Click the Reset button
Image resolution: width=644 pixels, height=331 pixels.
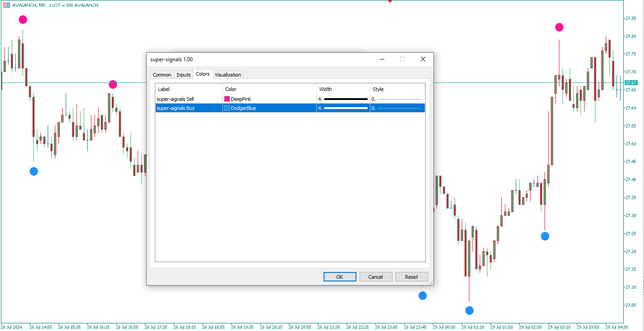(411, 277)
